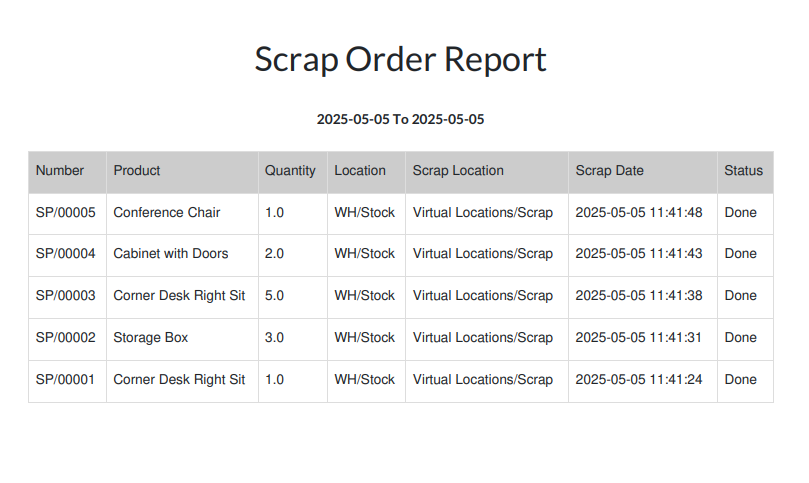
Task: Select scrap order number SP/00005
Action: 66,213
